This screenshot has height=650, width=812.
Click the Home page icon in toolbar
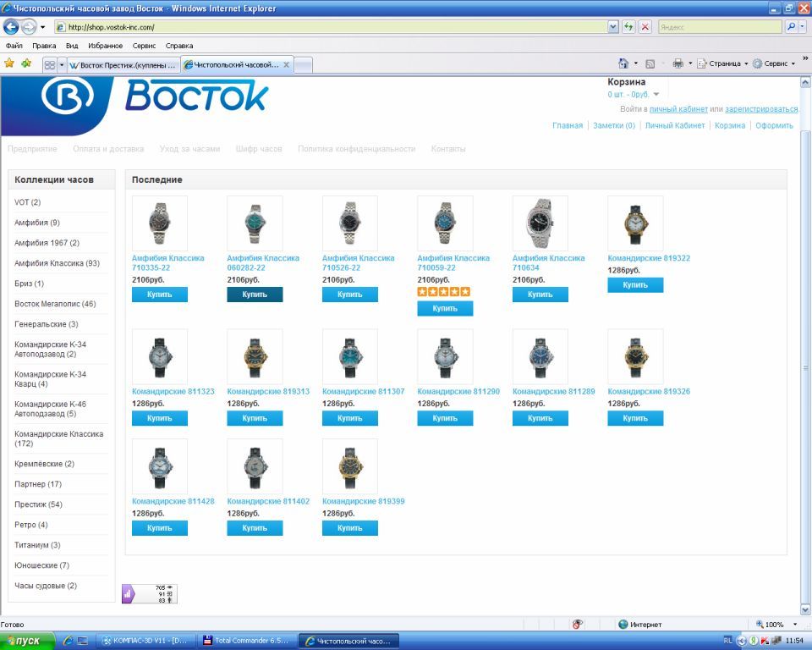(623, 63)
